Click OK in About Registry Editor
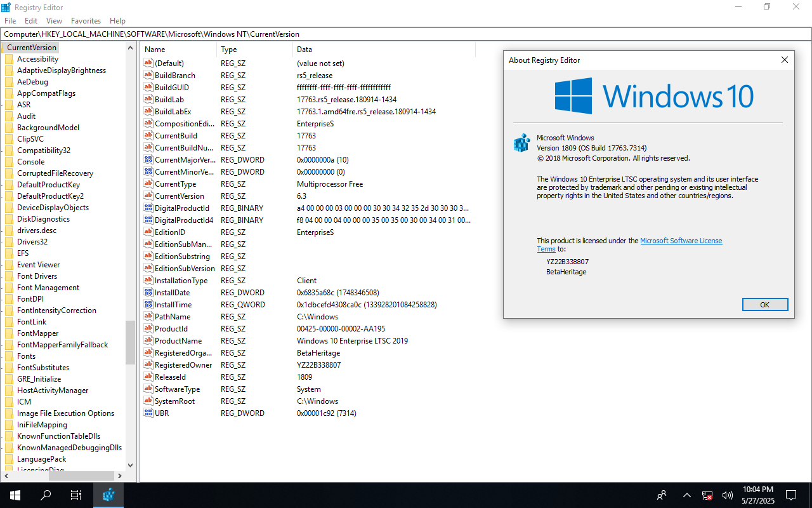 click(765, 305)
